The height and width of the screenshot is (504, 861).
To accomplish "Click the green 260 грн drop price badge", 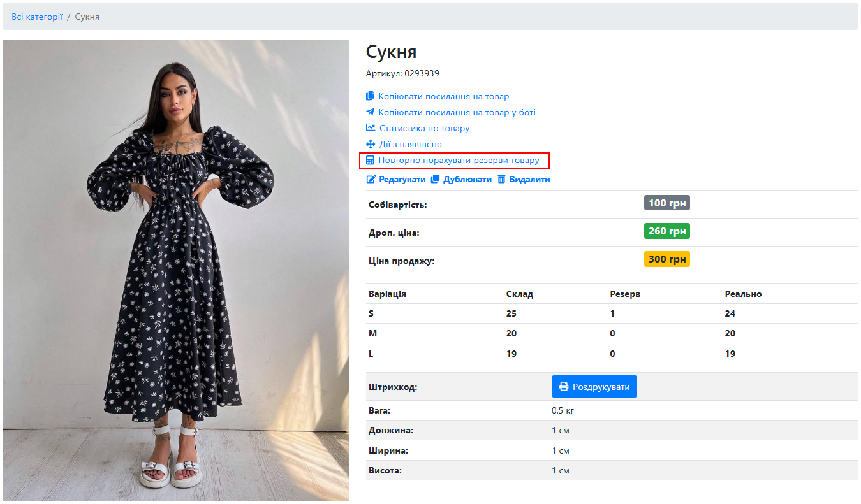I will 667,231.
